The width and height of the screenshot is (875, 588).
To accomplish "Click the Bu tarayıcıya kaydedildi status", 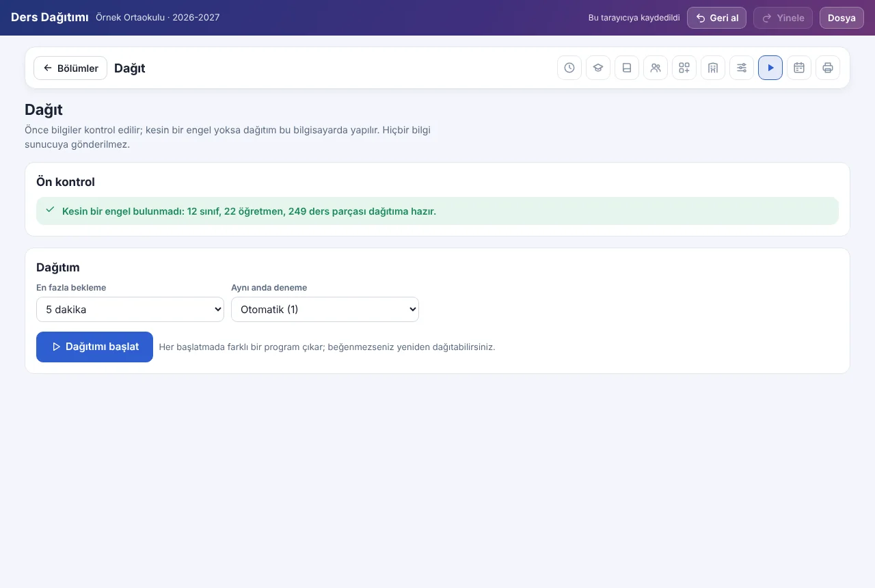I will pos(634,18).
